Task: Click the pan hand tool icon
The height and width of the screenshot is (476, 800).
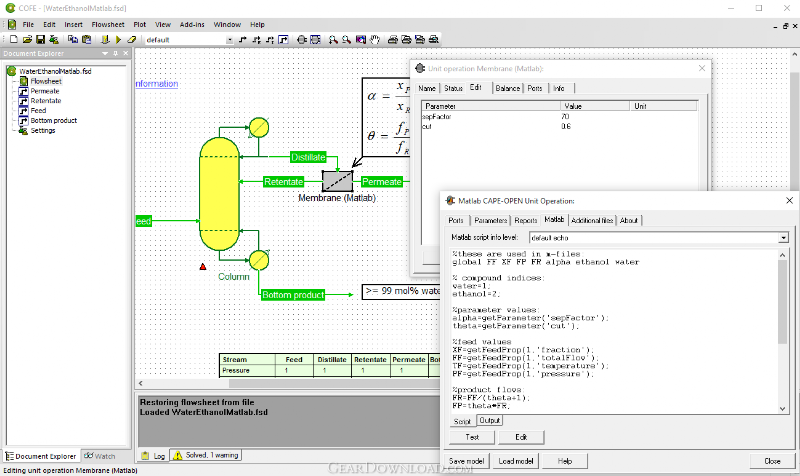Action: tap(375, 39)
